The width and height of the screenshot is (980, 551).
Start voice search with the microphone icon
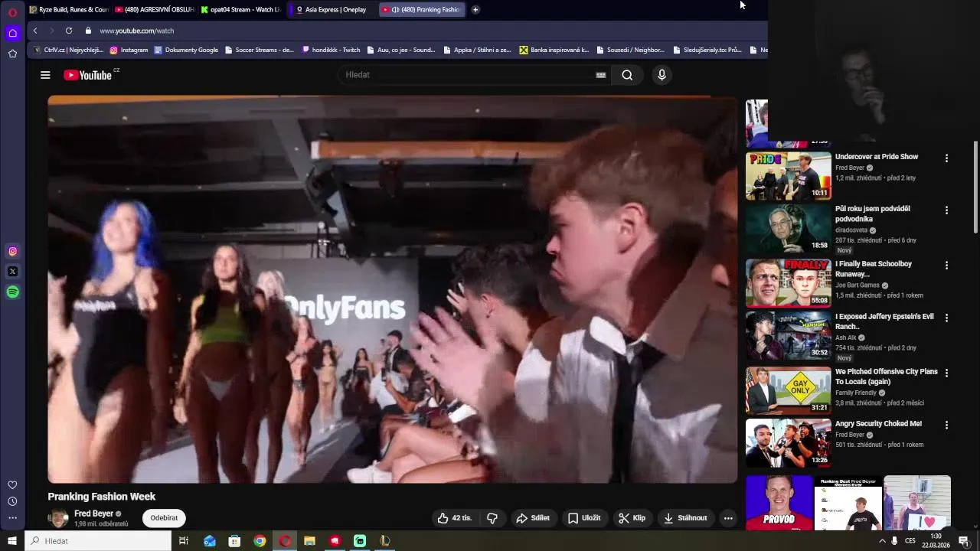tap(661, 75)
